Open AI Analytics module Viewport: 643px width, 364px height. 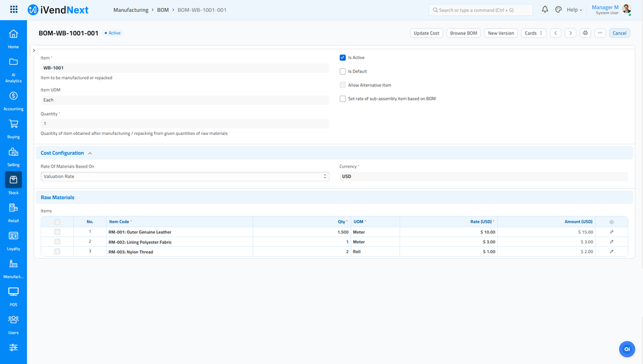pos(14,70)
